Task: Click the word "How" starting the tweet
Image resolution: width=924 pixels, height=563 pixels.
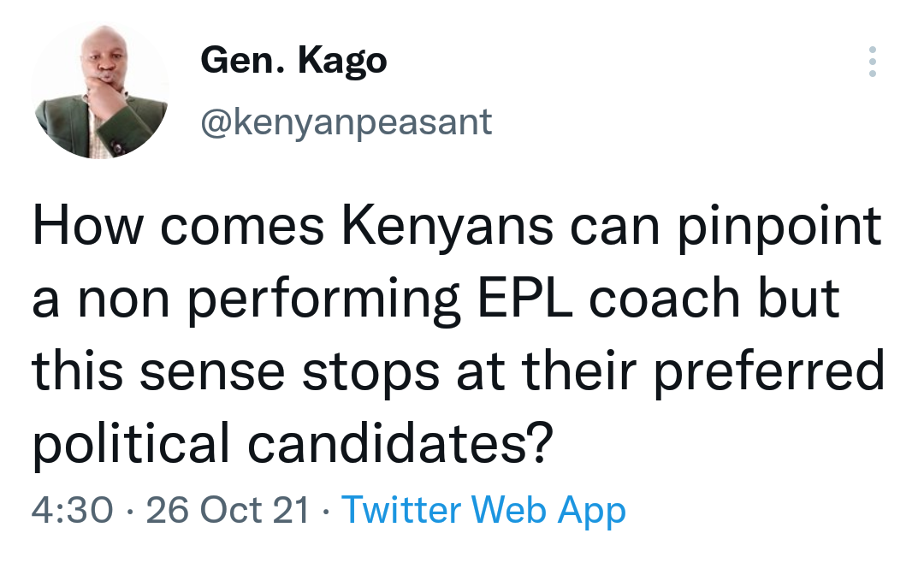Action: click(x=81, y=228)
